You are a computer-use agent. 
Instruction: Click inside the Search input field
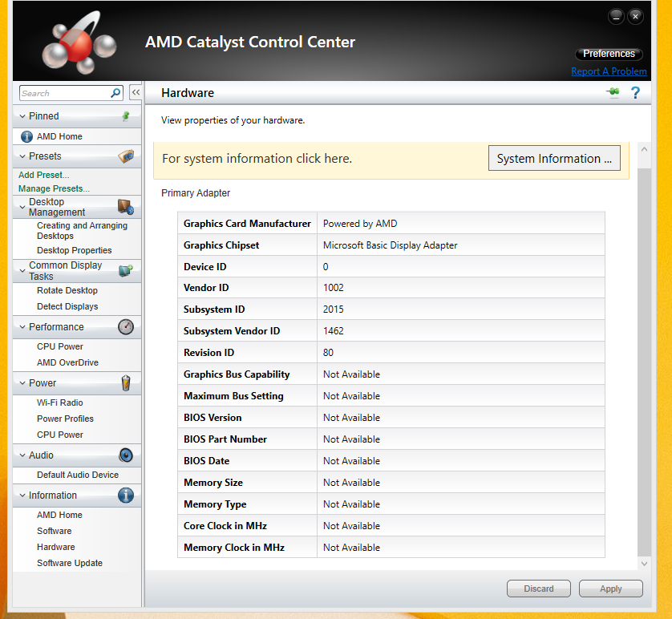[x=64, y=93]
